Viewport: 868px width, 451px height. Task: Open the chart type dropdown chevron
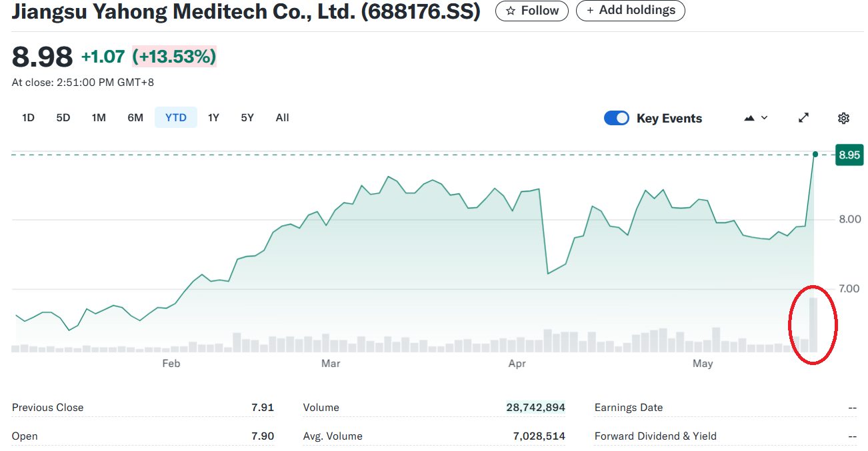click(764, 118)
